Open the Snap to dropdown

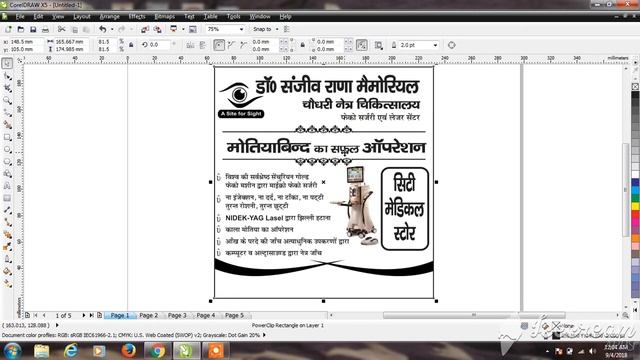pos(277,29)
